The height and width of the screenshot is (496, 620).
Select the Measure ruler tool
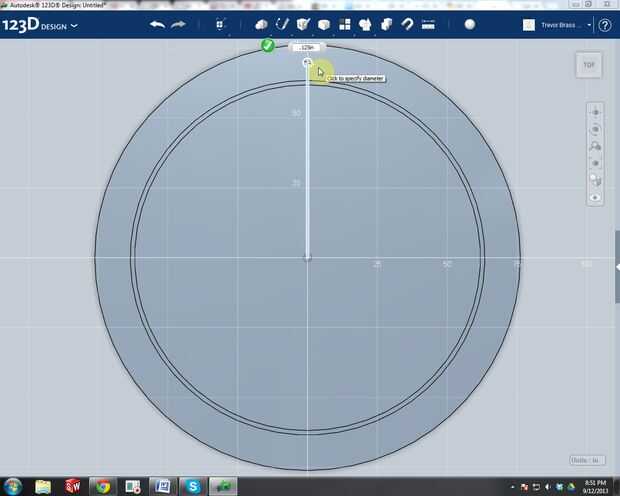tap(428, 25)
